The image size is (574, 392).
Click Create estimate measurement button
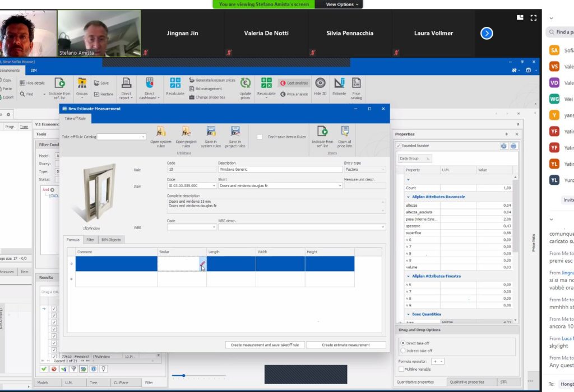pyautogui.click(x=346, y=345)
